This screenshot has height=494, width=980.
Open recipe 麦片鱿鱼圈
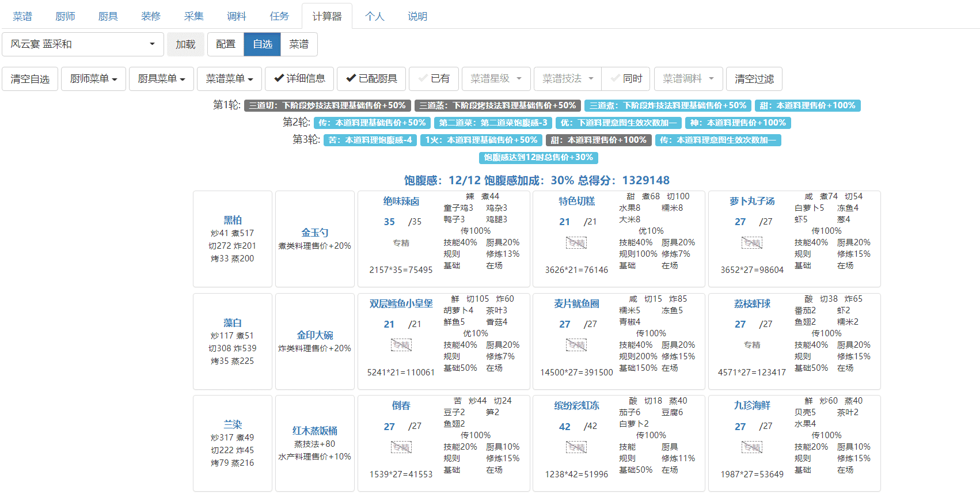pos(576,304)
